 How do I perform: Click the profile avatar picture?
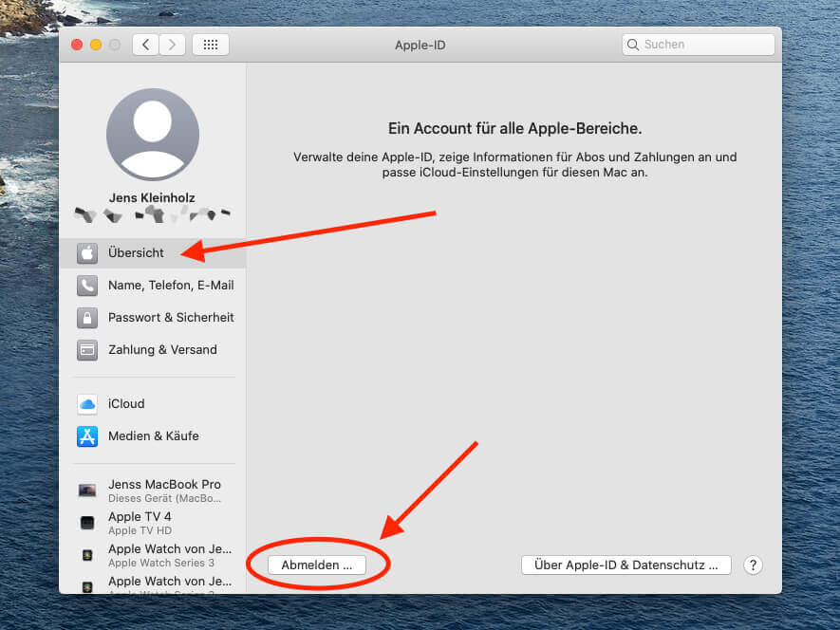pyautogui.click(x=153, y=135)
